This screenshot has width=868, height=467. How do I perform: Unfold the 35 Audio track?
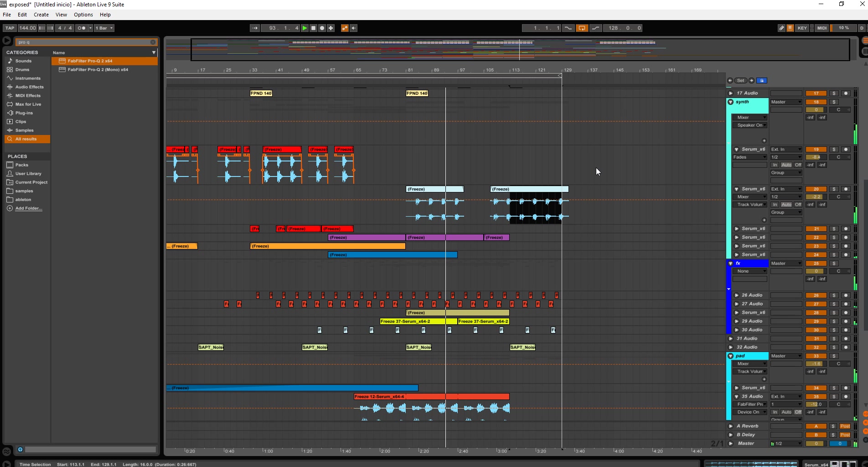(x=737, y=397)
